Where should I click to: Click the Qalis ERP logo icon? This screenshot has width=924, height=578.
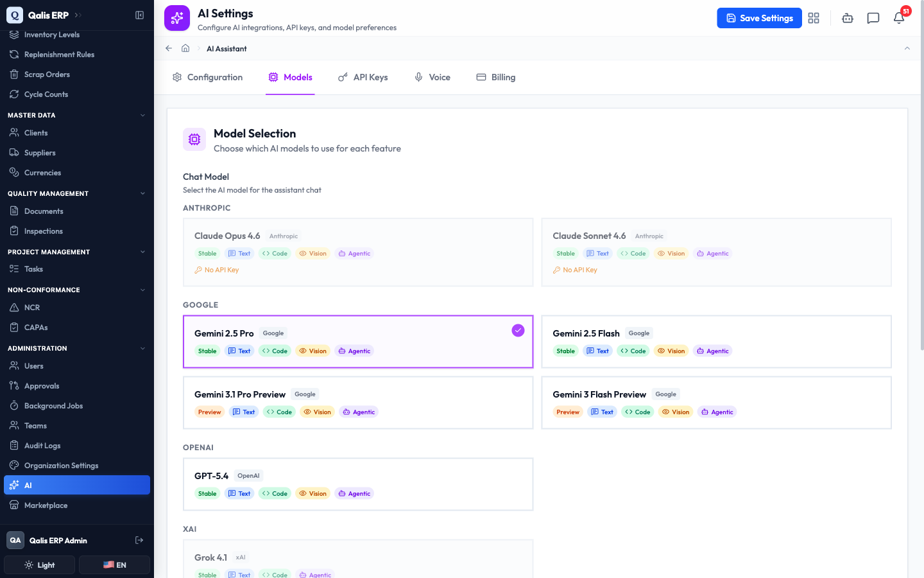tap(15, 15)
